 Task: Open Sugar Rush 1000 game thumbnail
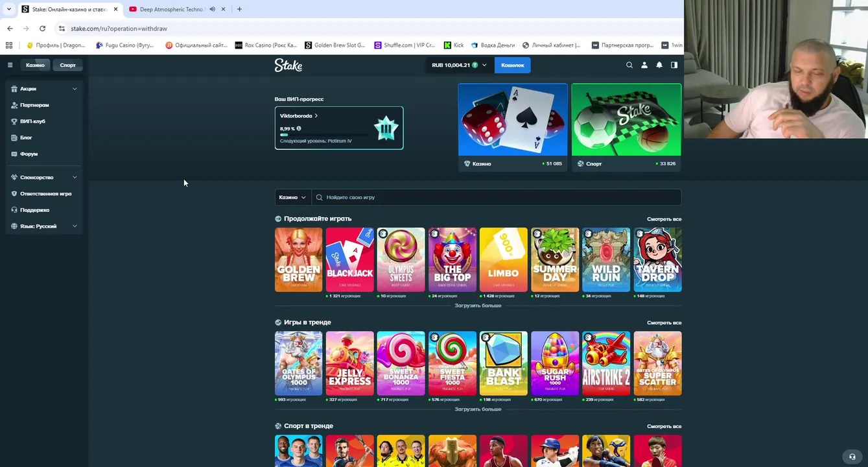(555, 363)
